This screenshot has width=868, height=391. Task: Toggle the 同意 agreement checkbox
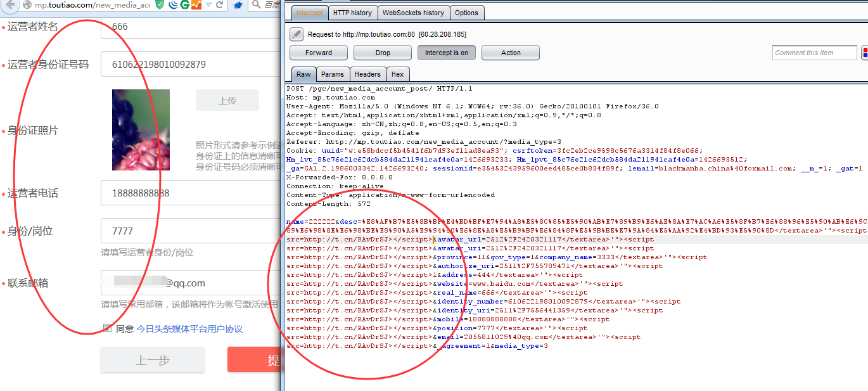pos(107,328)
